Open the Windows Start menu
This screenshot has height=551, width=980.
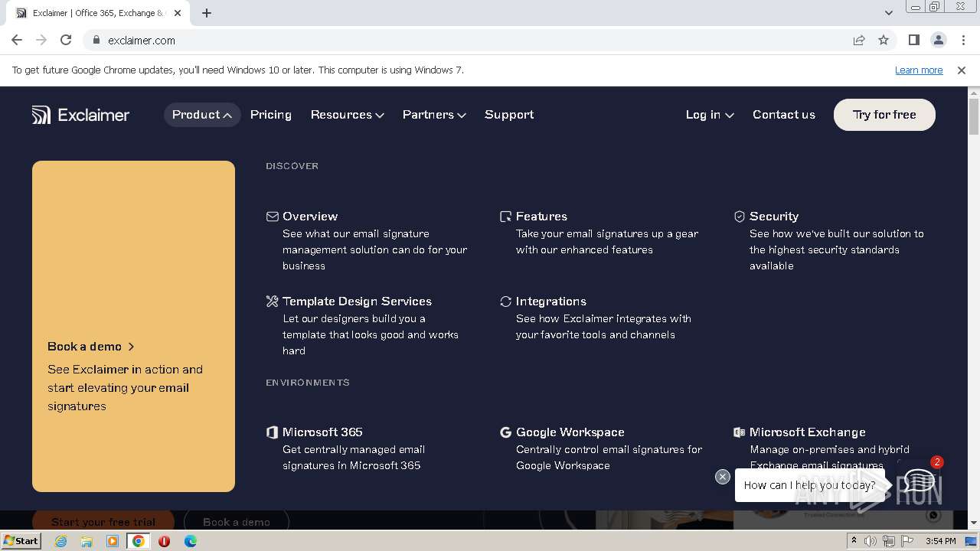(x=21, y=541)
